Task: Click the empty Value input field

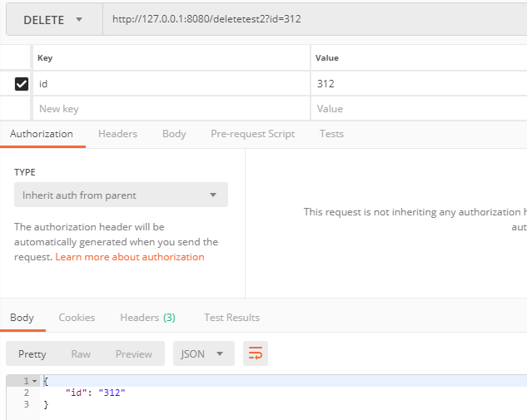Action: pyautogui.click(x=419, y=109)
